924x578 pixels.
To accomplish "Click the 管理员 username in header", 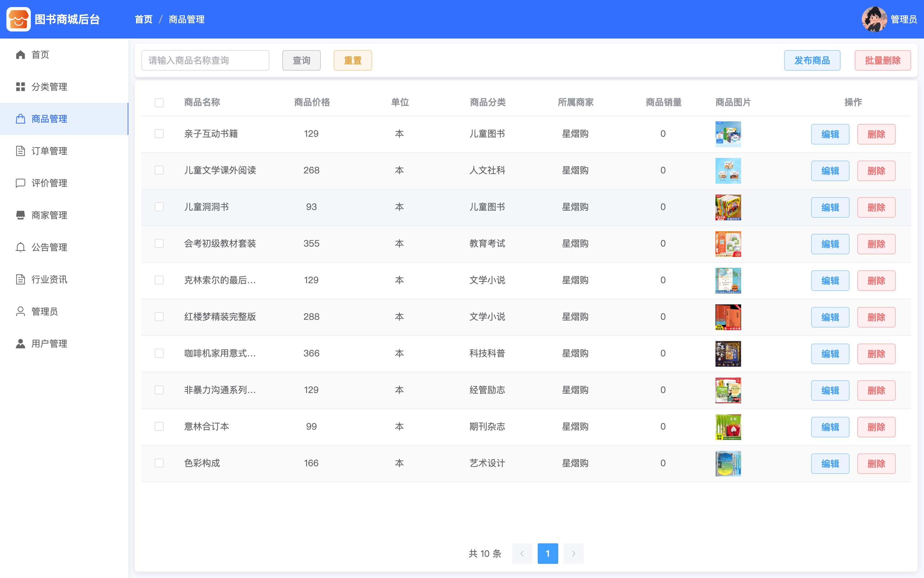I will 903,19.
